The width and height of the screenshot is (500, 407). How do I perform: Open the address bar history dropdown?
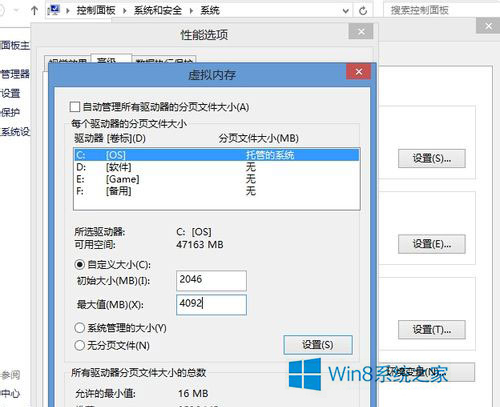346,11
